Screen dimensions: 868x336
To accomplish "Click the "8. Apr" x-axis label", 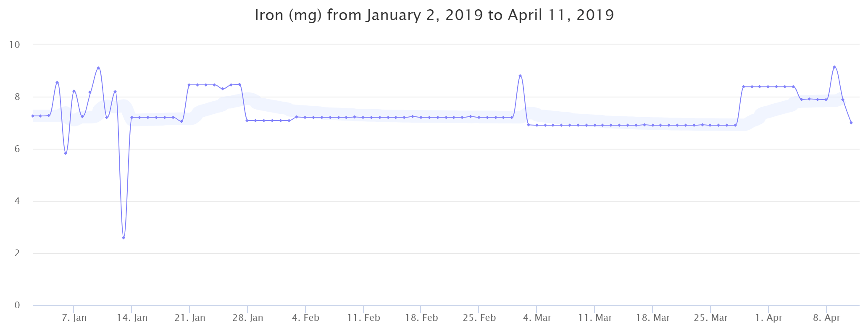I will click(x=826, y=318).
